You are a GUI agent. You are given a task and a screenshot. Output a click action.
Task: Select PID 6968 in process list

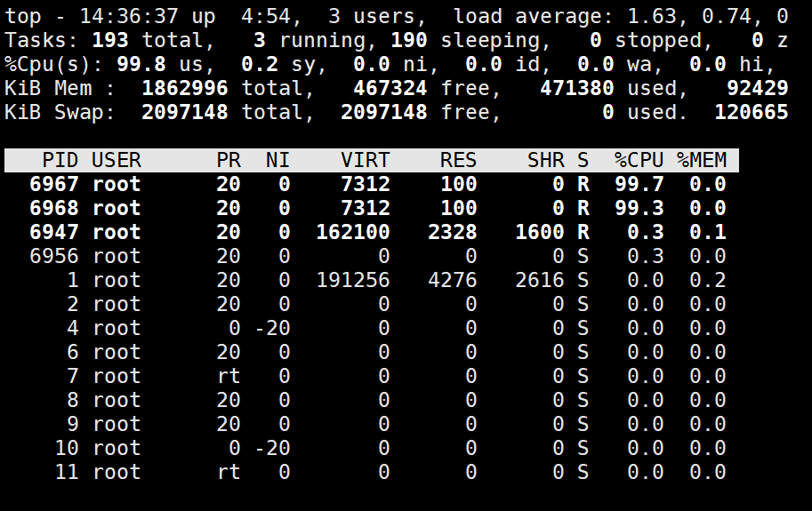(54, 208)
